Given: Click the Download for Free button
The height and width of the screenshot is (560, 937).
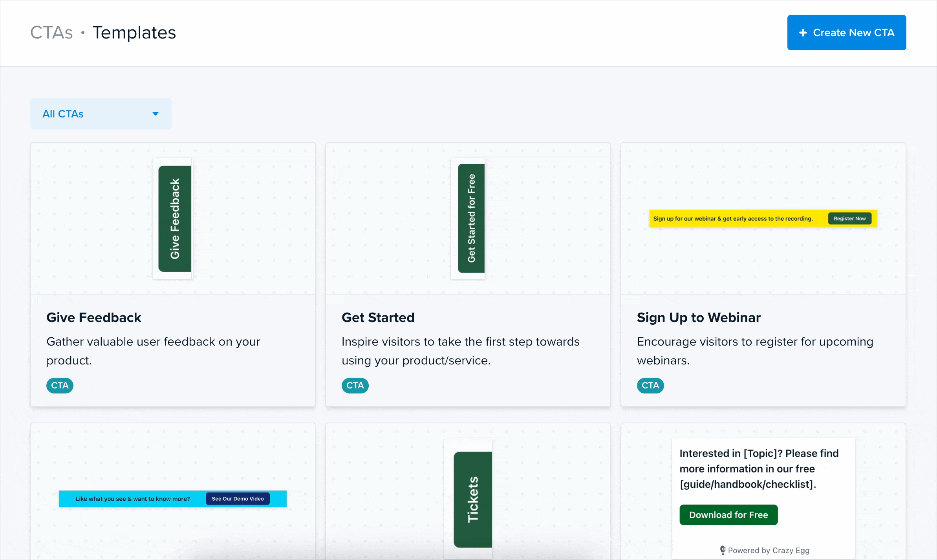Looking at the screenshot, I should pyautogui.click(x=728, y=515).
